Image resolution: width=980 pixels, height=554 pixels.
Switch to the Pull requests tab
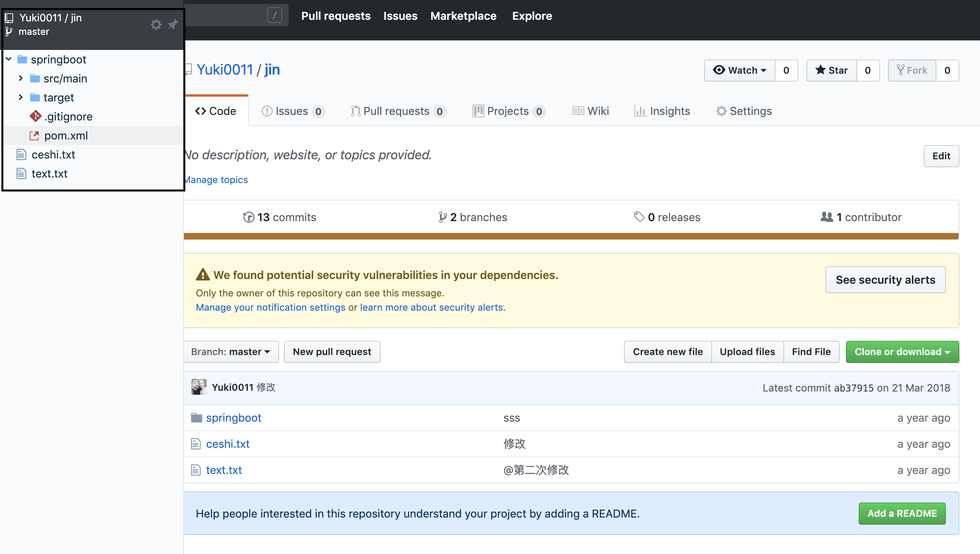point(398,111)
